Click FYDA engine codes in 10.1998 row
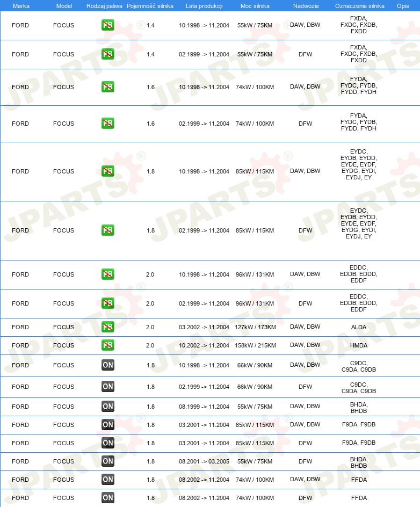The height and width of the screenshot is (507, 420). 359,85
